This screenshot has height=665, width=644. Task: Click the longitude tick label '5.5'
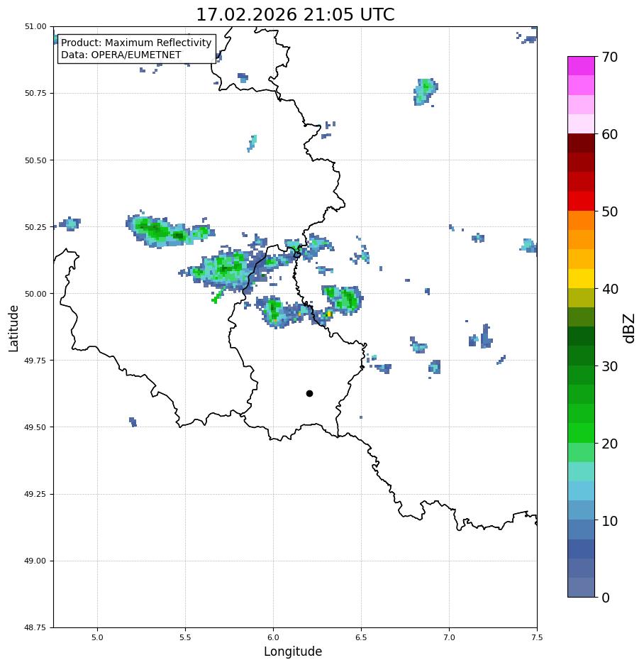point(185,637)
